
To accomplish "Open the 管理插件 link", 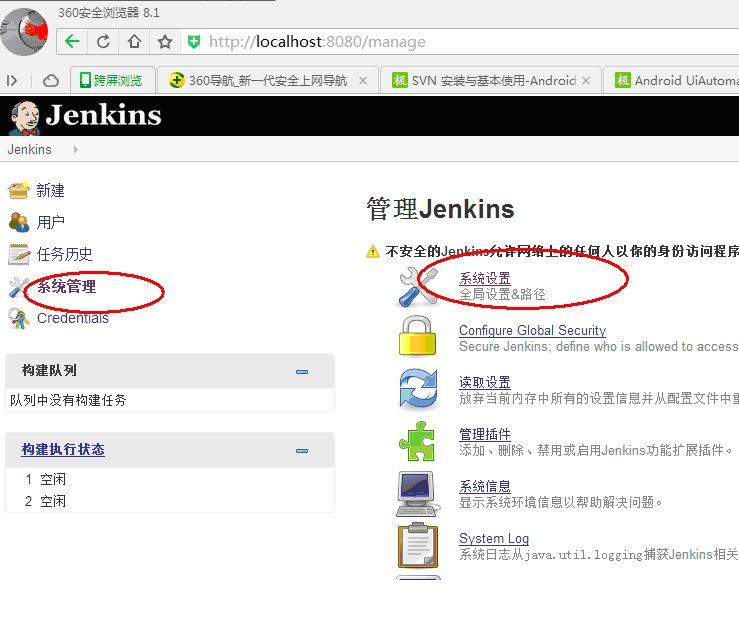I will pyautogui.click(x=485, y=434).
